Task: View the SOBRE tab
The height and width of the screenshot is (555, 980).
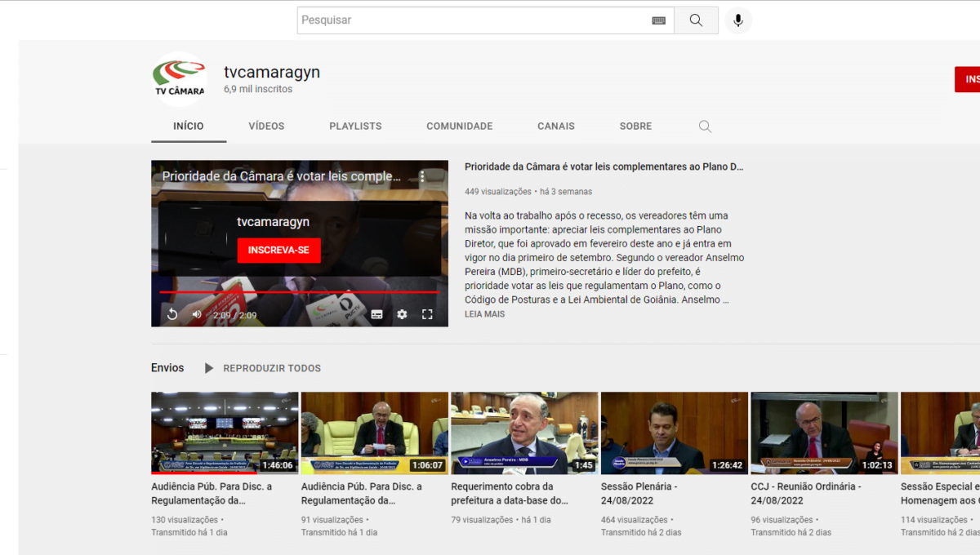Action: tap(635, 127)
